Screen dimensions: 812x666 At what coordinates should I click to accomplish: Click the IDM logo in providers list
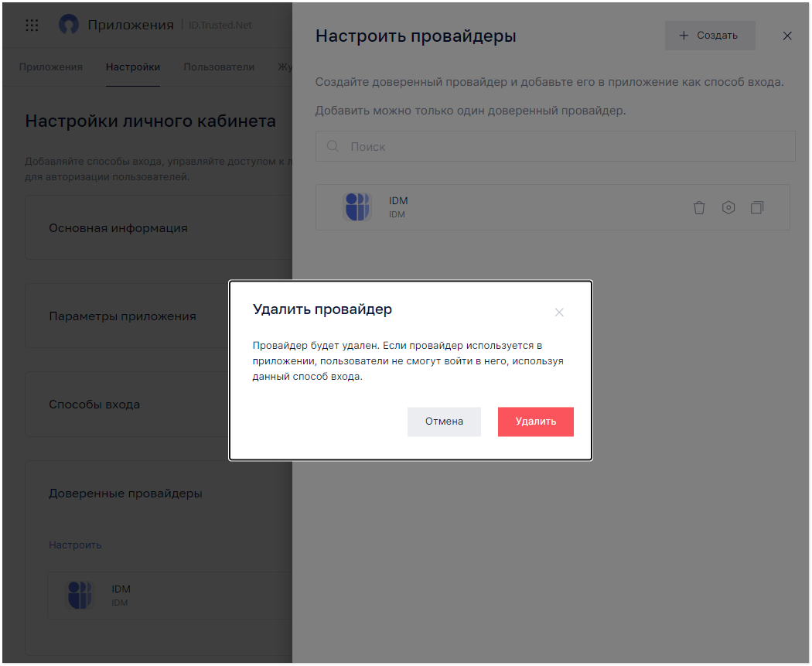[x=357, y=207]
